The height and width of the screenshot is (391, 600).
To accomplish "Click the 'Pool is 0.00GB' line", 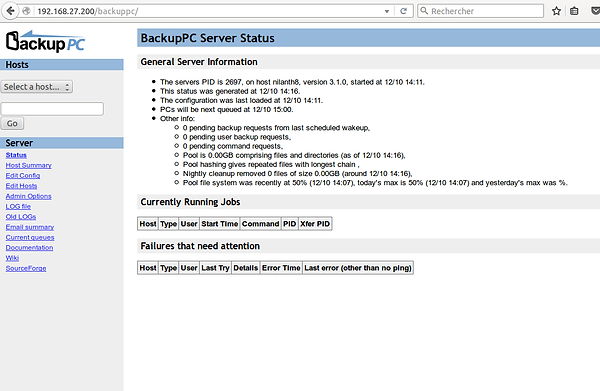I will click(294, 155).
